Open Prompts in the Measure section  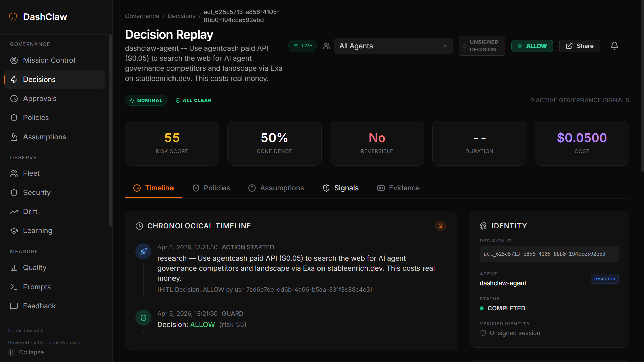coord(55,287)
